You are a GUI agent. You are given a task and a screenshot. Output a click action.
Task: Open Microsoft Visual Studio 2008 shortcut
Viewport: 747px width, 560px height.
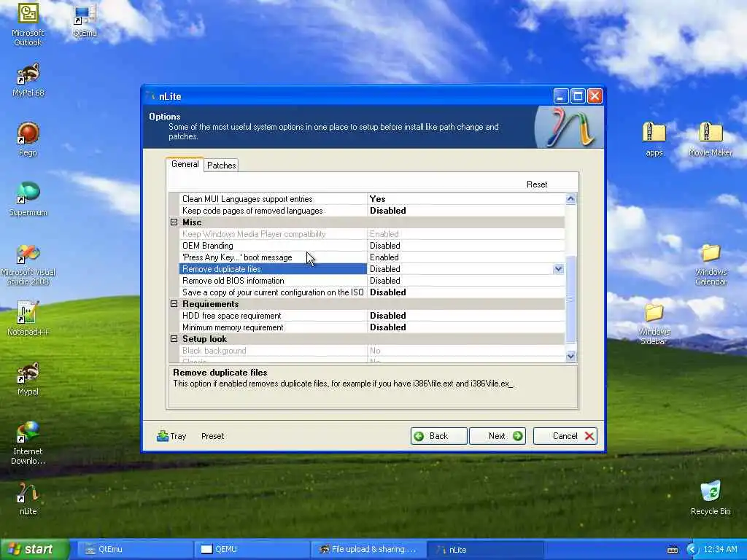click(28, 265)
